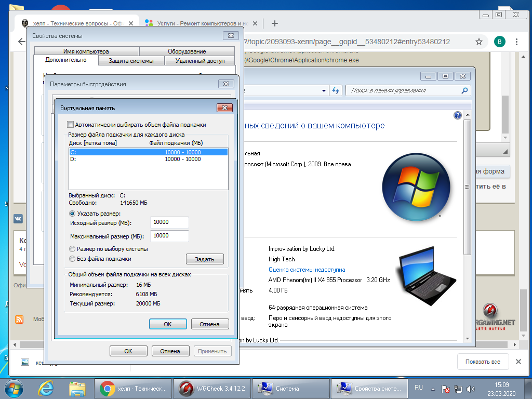This screenshot has height=399, width=532.
Task: Enable automatic paging file size checkbox
Action: 71,125
